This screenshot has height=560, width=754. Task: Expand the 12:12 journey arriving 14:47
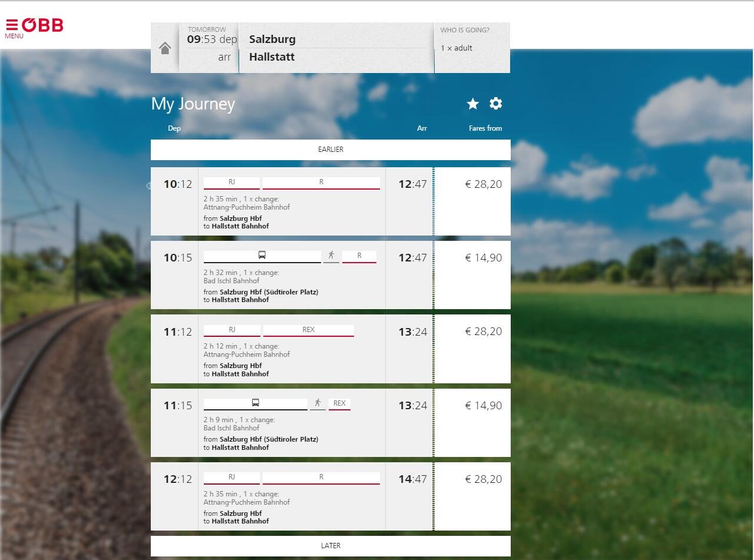click(292, 502)
